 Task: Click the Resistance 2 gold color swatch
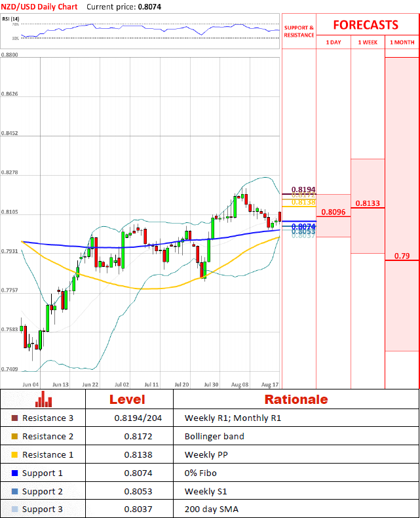point(15,436)
